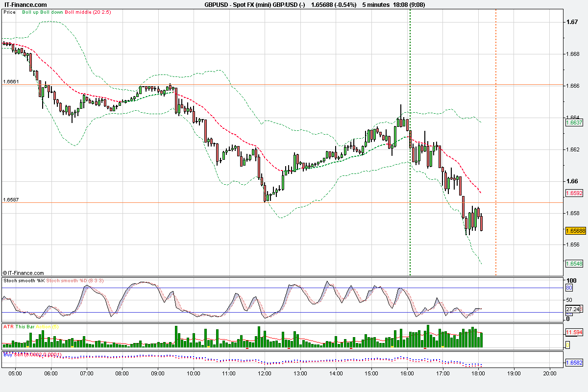
Task: Click the red 11.594 ATR value tag
Action: click(574, 332)
